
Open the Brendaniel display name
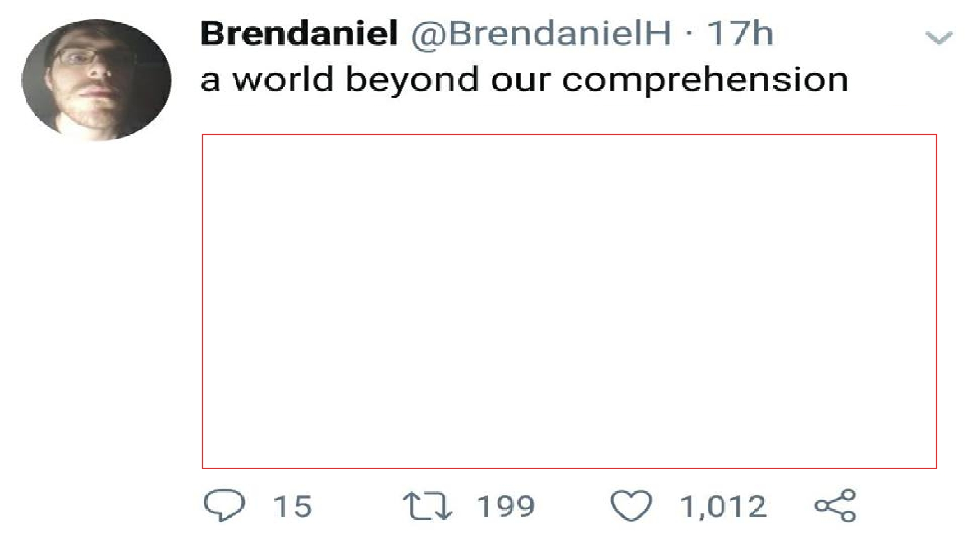(x=299, y=33)
